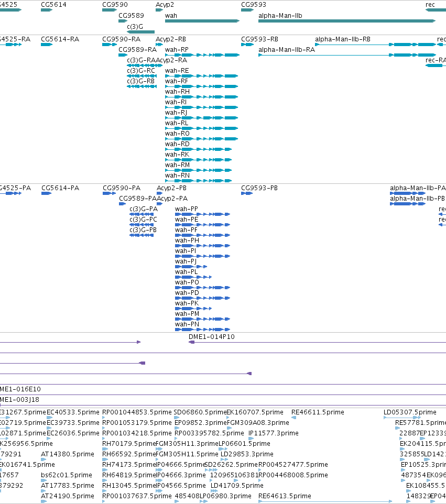Open the wah-RE transcript label
Screen dimensions: 446x504
point(177,71)
